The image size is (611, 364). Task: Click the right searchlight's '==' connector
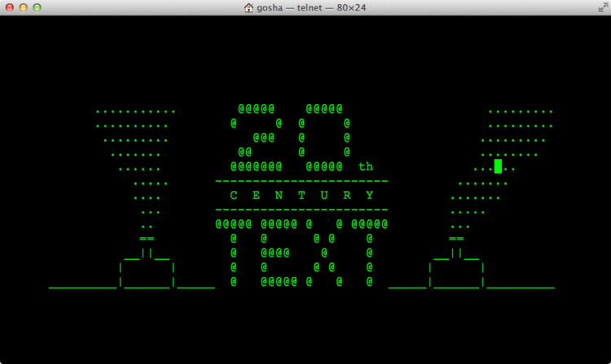[x=456, y=239]
